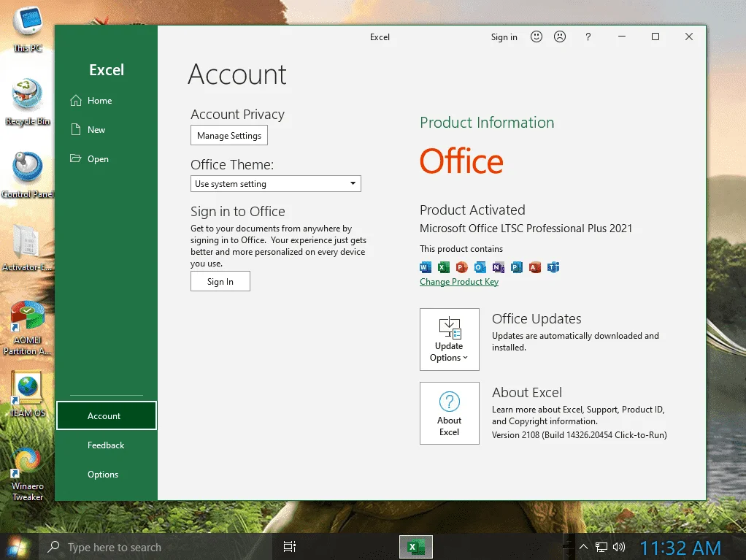Image resolution: width=746 pixels, height=560 pixels.
Task: Select Winaero Tweaker desktop icon
Action: pyautogui.click(x=27, y=475)
